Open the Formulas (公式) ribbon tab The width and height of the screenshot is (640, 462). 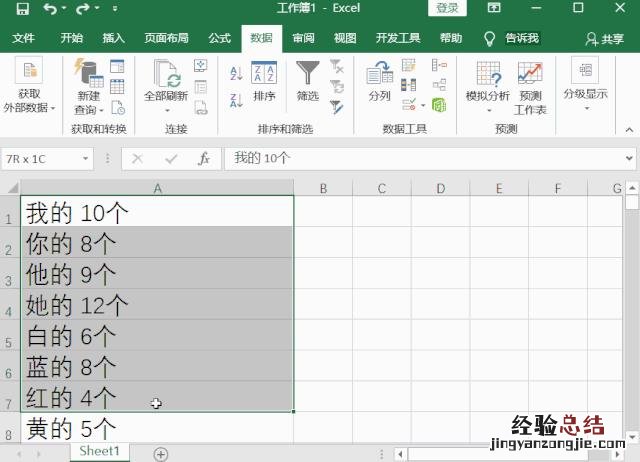pos(219,38)
